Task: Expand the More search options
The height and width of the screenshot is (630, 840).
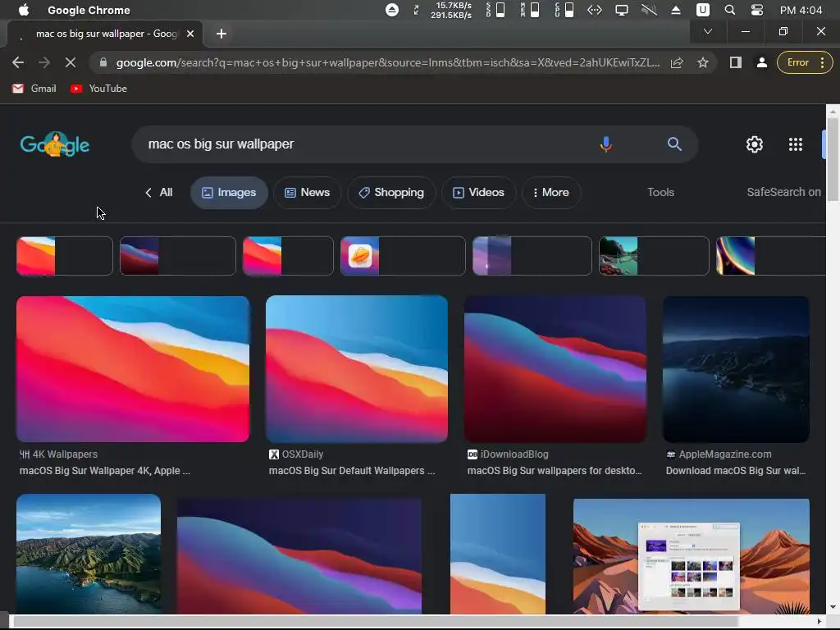Action: click(x=551, y=192)
